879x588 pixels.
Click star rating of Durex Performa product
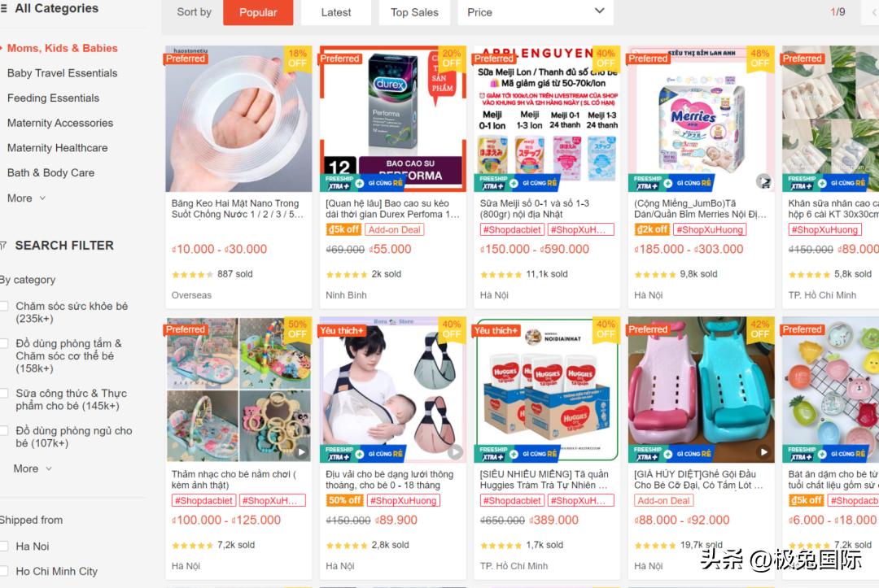click(347, 274)
